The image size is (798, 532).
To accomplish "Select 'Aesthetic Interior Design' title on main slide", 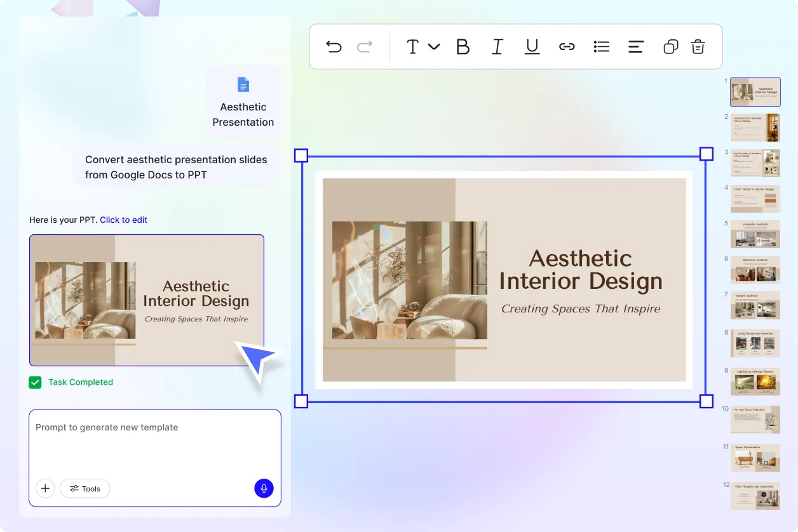I will pos(581,270).
